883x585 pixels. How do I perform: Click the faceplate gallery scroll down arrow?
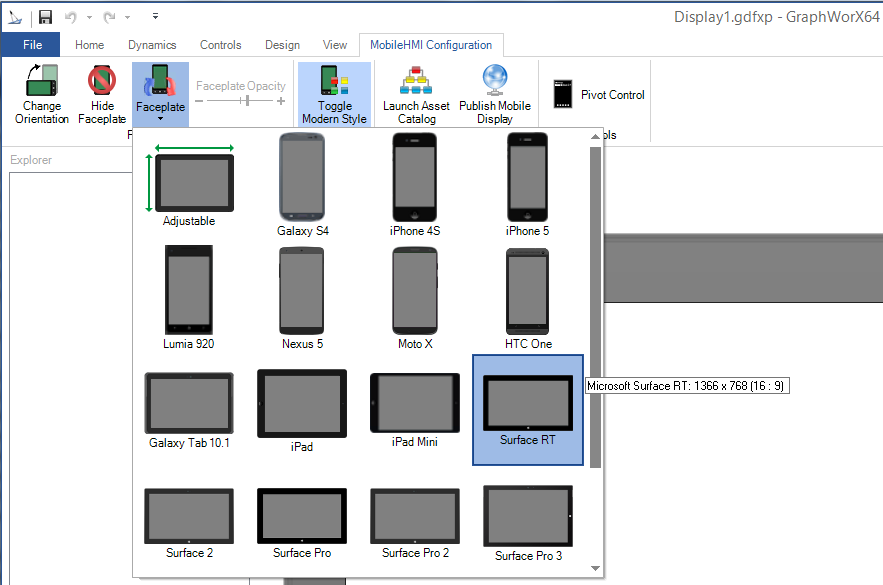pos(595,568)
